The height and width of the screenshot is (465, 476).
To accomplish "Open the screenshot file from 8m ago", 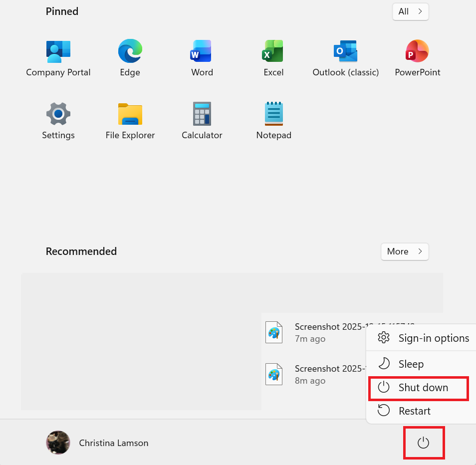I will tap(314, 374).
